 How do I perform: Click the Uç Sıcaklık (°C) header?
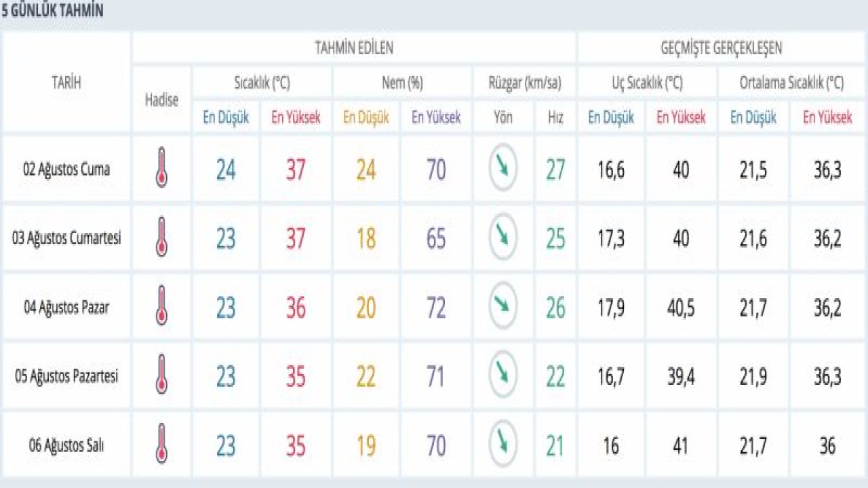[x=646, y=83]
